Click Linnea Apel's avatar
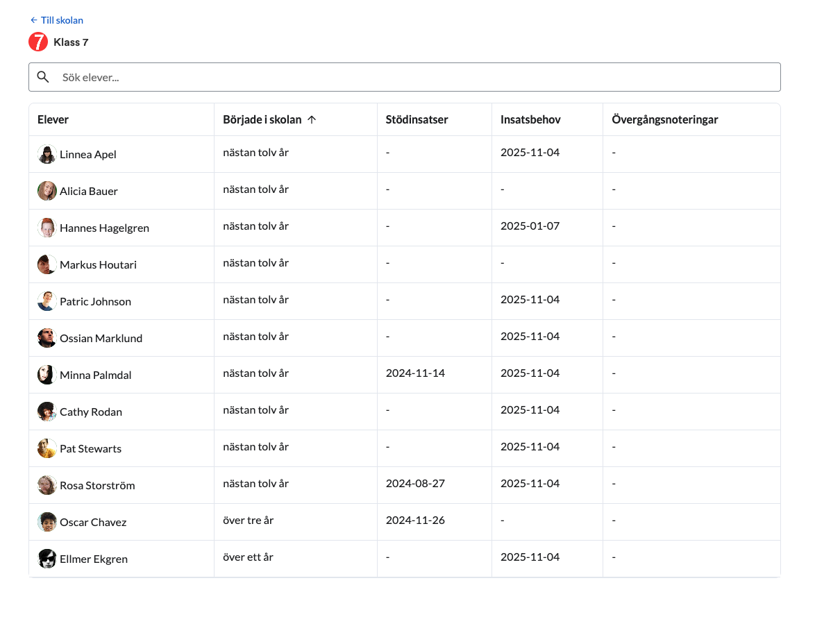The height and width of the screenshot is (626, 840). tap(47, 154)
